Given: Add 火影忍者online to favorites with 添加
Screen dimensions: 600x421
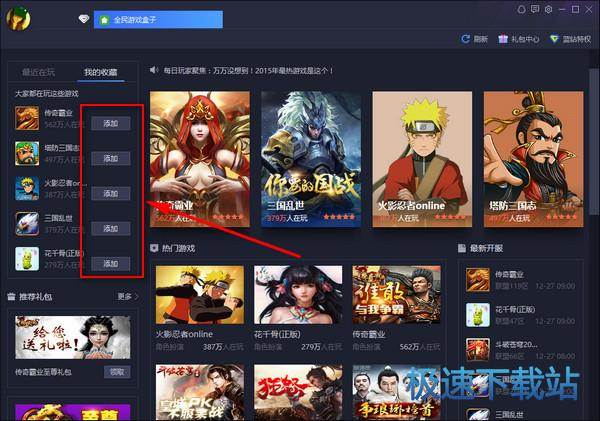Looking at the screenshot, I should pyautogui.click(x=111, y=194).
